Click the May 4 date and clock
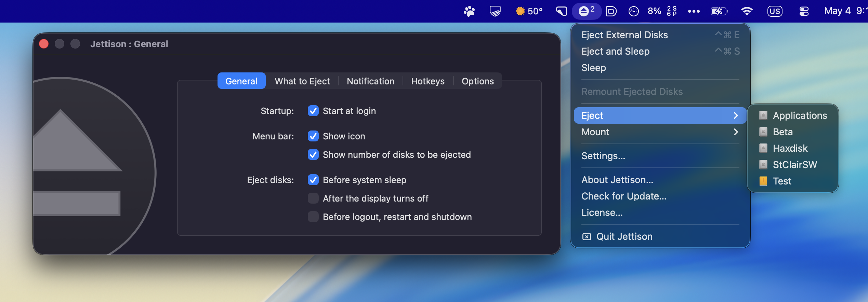Screen dimensions: 868x302 pyautogui.click(x=846, y=11)
